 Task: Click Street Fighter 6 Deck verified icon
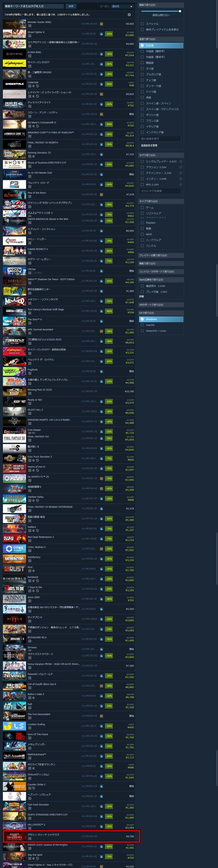pyautogui.click(x=101, y=34)
